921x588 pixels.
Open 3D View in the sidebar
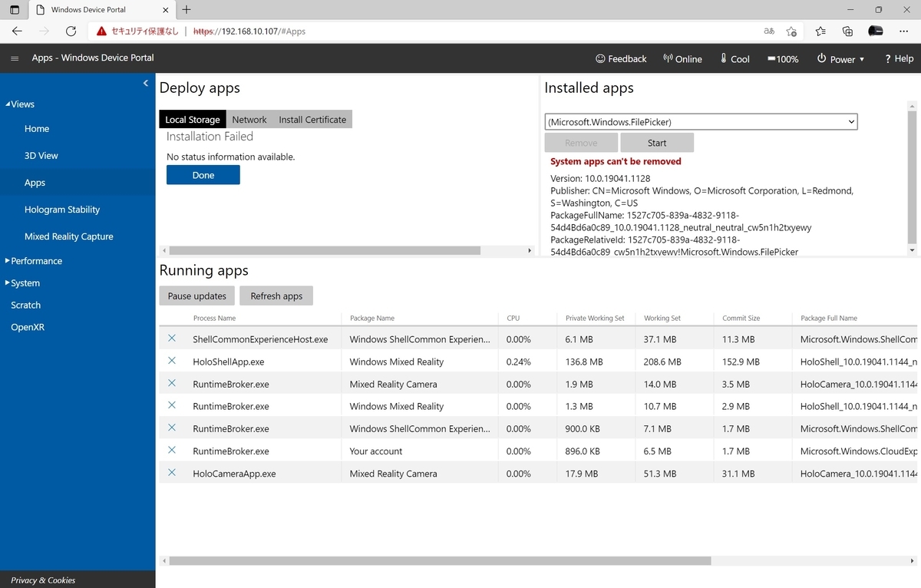tap(41, 156)
